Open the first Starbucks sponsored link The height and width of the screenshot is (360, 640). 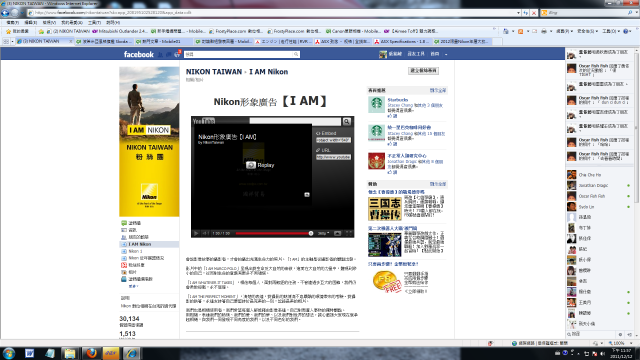[x=398, y=100]
